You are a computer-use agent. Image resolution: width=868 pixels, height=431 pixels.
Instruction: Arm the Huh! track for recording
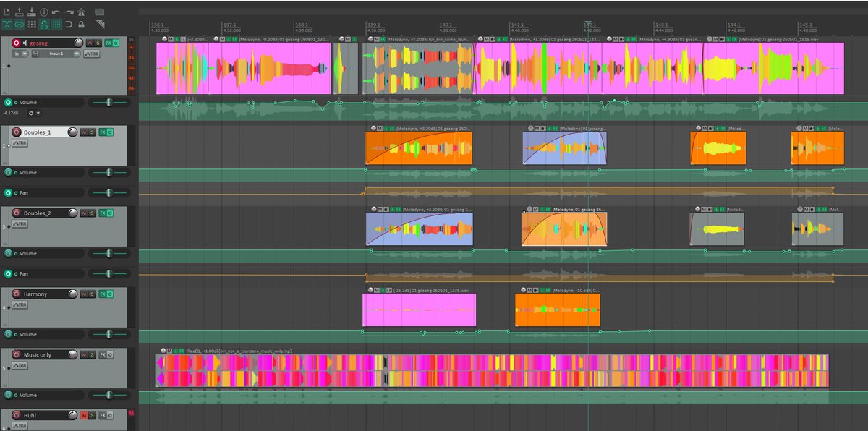coord(17,415)
